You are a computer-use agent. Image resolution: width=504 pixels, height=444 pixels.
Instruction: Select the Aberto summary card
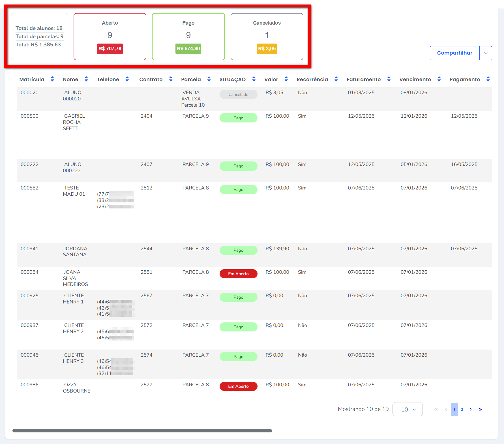tap(110, 36)
